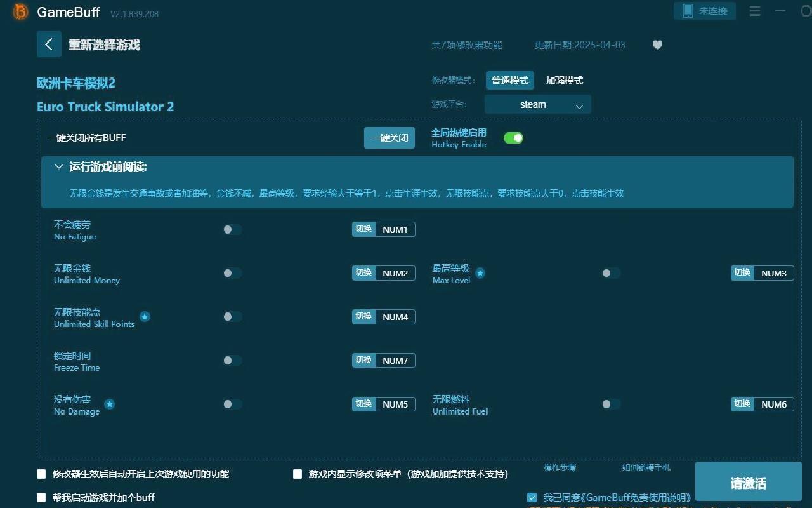Click switch button for NUM5 hotkey

(363, 404)
